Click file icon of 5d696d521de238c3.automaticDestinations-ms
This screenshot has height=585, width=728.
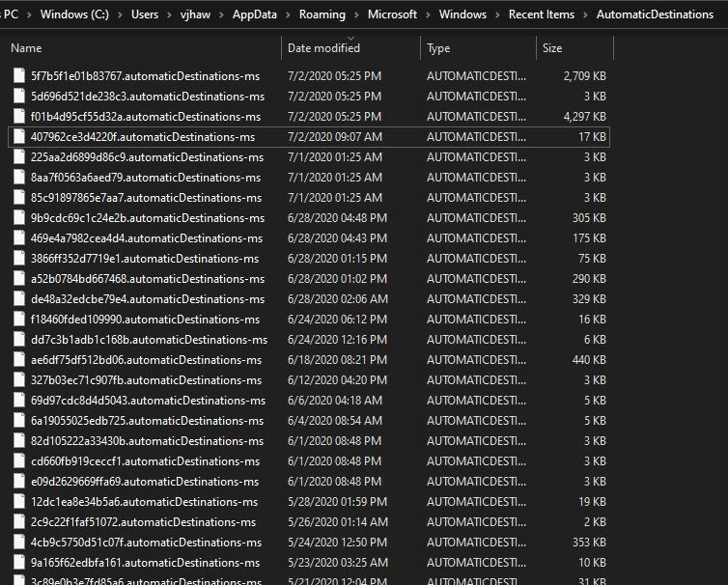(19, 96)
